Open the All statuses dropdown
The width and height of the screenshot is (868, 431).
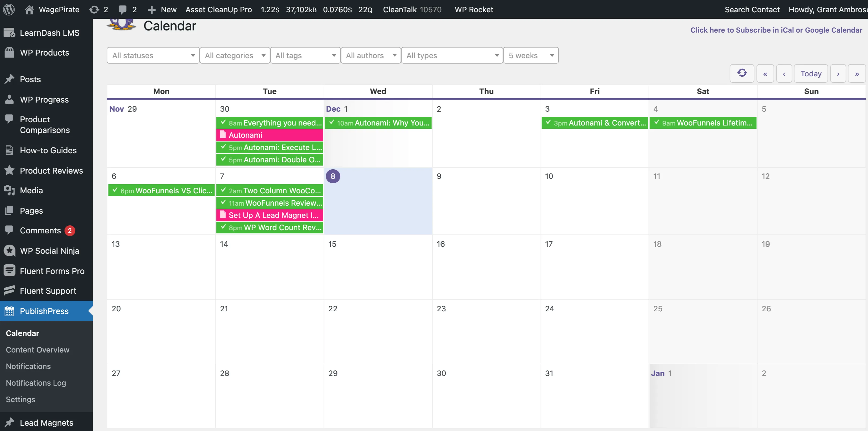tap(153, 55)
